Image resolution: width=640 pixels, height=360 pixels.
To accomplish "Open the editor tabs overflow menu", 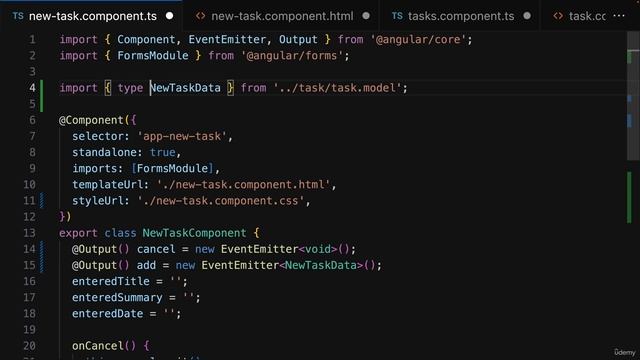I will (619, 16).
